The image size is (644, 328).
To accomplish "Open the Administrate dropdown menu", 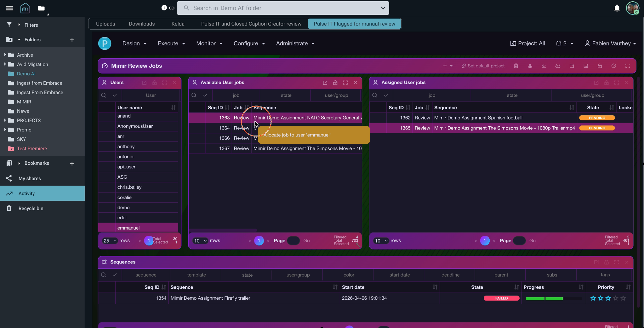I will tap(295, 43).
